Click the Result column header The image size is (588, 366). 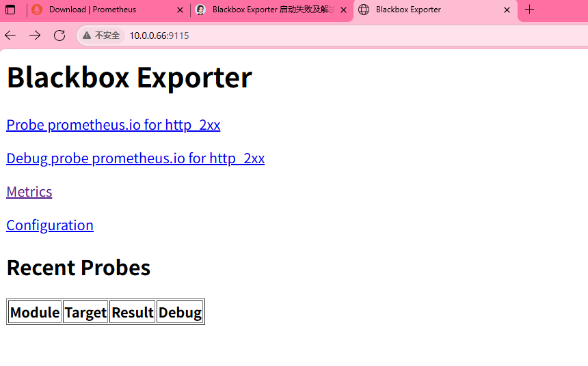(133, 312)
